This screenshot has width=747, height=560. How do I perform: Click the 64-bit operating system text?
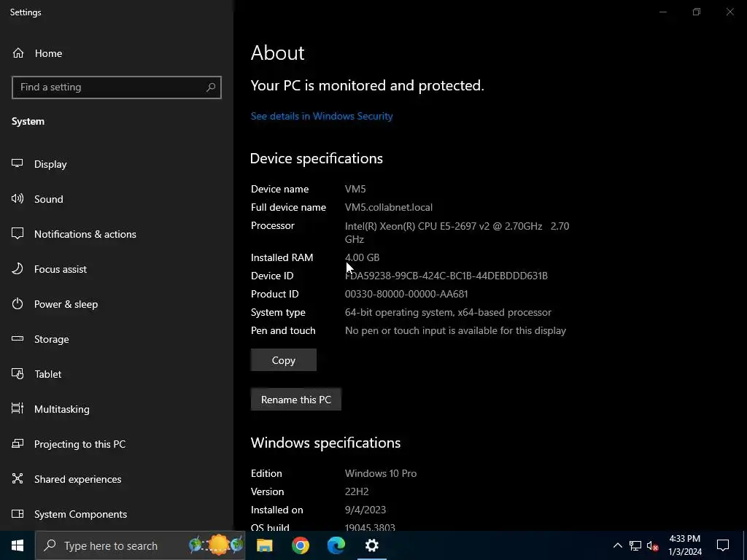(448, 312)
